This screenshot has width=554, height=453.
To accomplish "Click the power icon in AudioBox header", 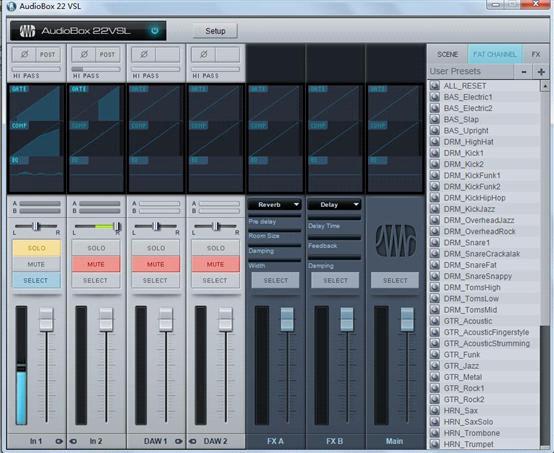I will [x=154, y=30].
